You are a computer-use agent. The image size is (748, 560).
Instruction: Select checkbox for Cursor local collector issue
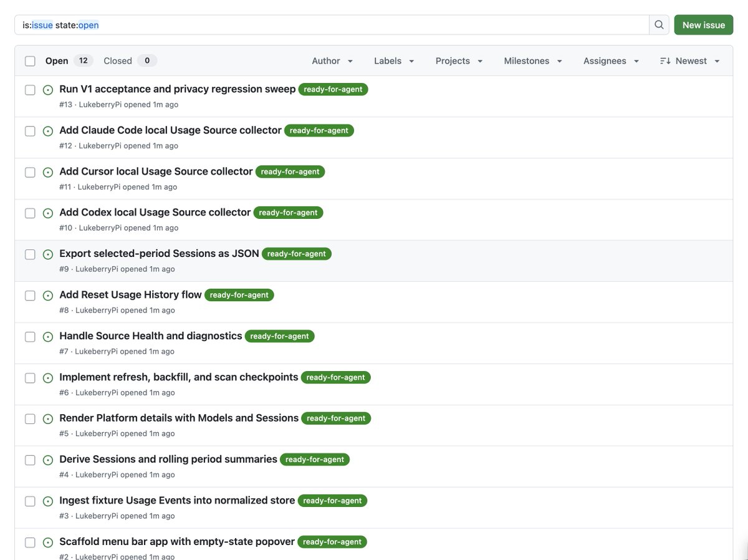tap(30, 172)
